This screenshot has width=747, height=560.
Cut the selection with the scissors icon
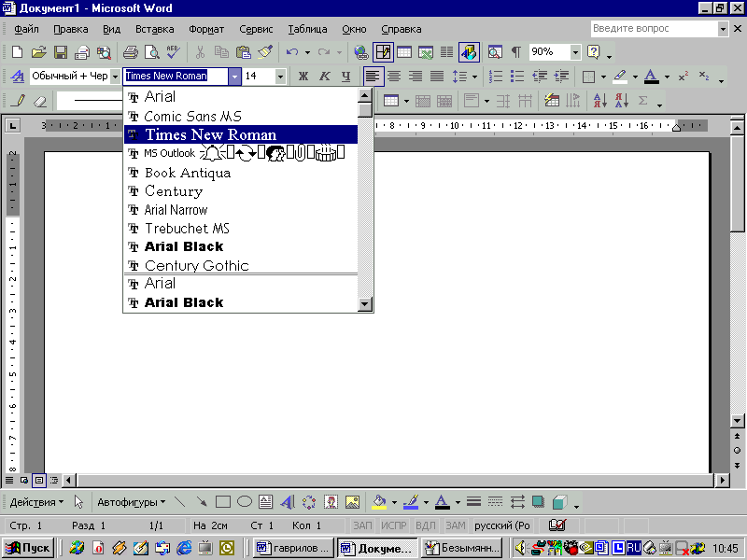200,52
